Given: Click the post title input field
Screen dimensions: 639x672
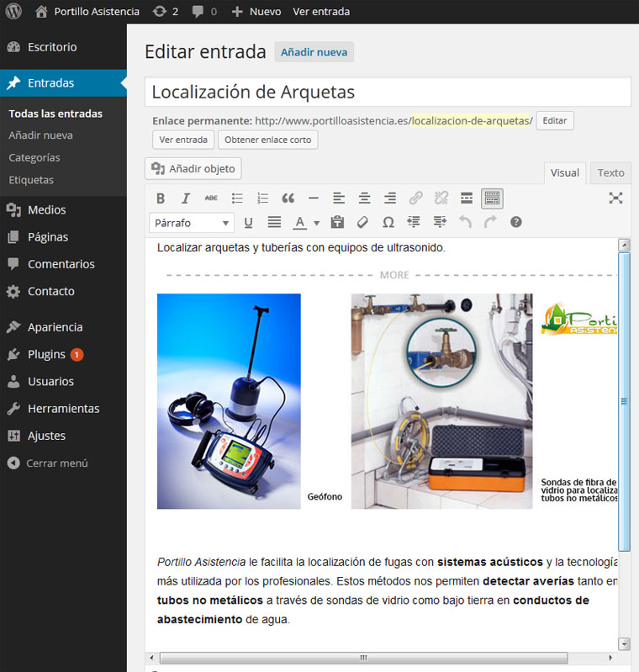Looking at the screenshot, I should [388, 92].
